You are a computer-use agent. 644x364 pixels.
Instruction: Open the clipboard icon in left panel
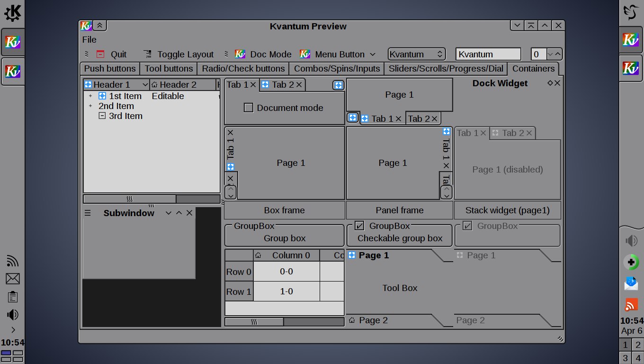(x=12, y=297)
